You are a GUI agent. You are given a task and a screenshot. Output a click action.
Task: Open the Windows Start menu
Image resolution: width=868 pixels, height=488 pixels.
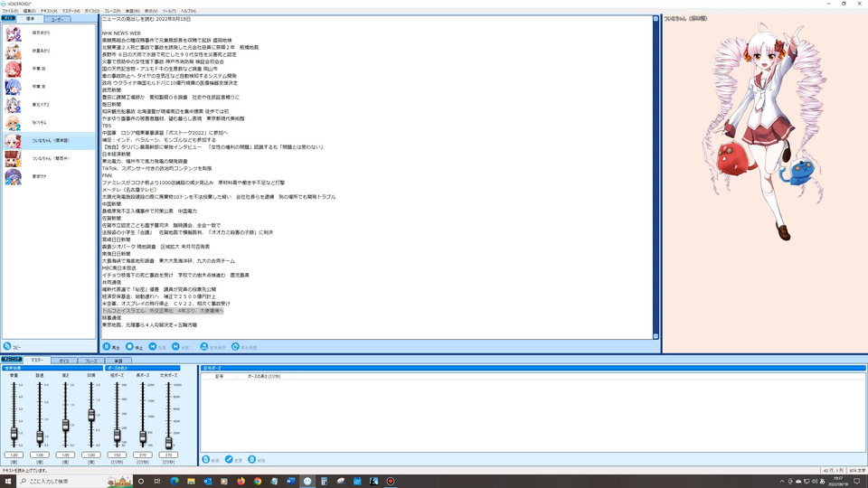tap(8, 482)
